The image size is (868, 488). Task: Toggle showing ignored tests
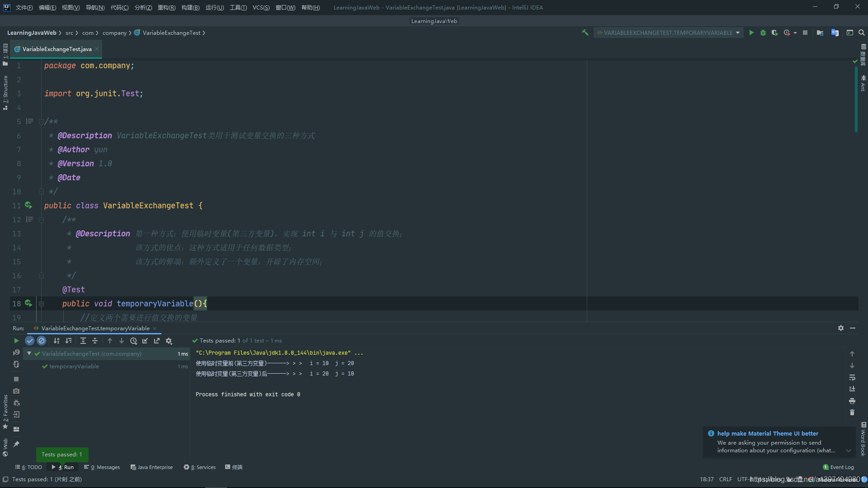(41, 341)
